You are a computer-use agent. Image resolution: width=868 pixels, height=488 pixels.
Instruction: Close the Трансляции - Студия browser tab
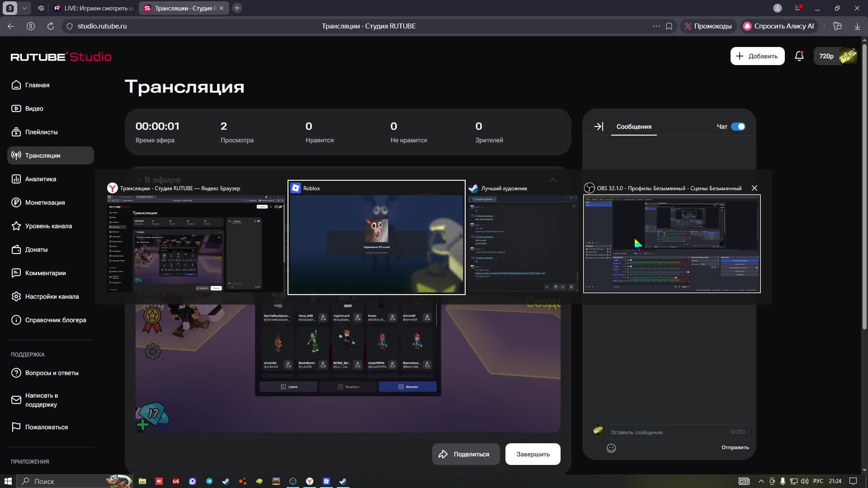click(x=222, y=8)
